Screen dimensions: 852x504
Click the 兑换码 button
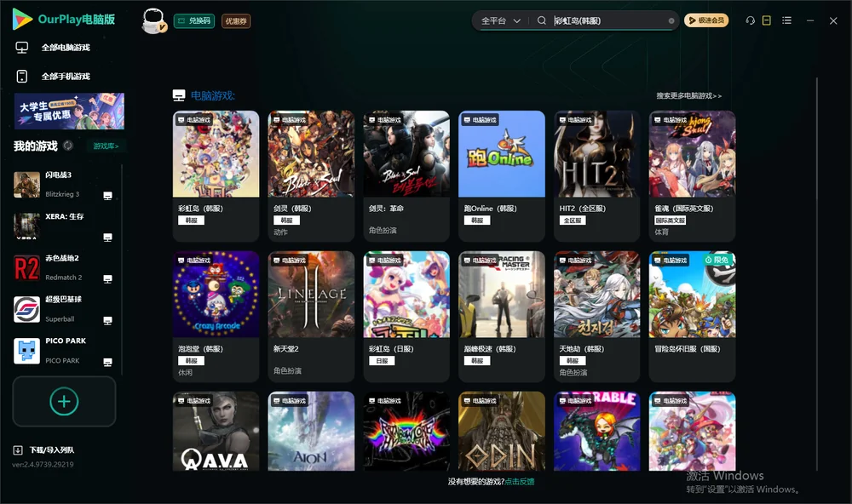pos(194,21)
